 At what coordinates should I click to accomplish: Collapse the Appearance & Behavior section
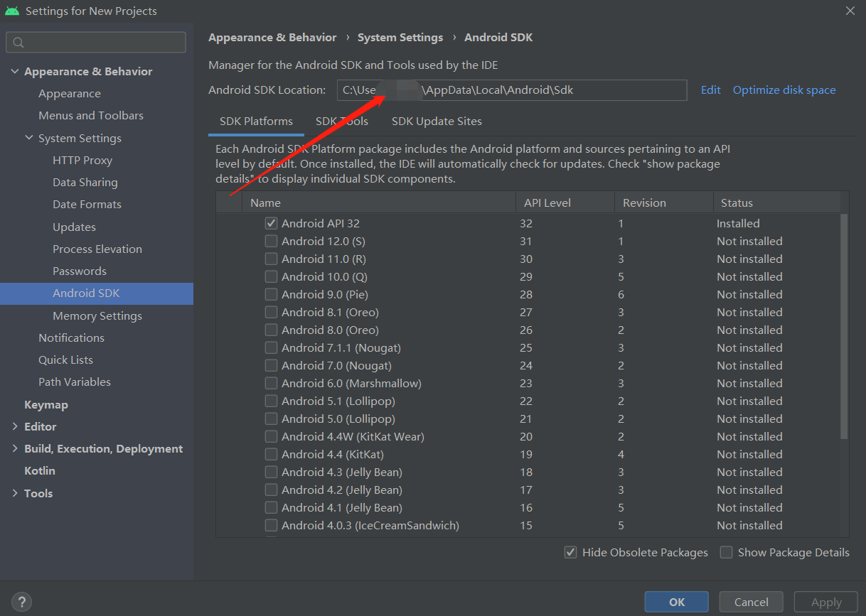click(x=15, y=71)
